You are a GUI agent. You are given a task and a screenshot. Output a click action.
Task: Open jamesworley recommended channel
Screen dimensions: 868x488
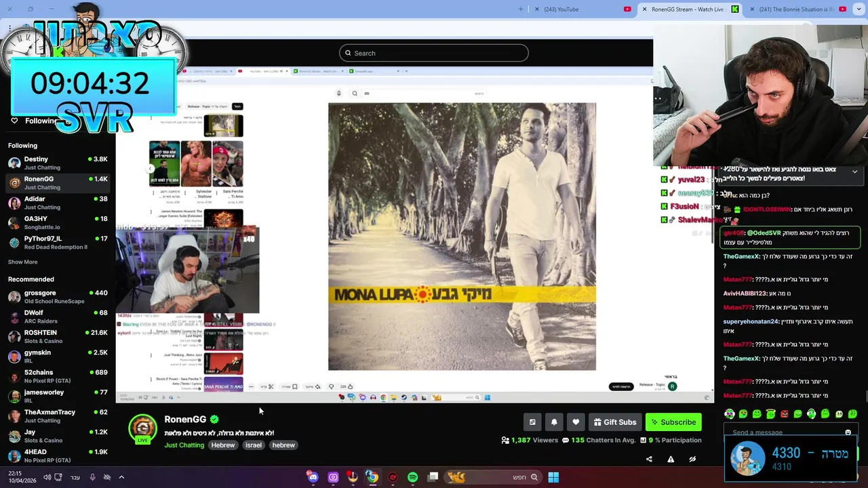58,396
